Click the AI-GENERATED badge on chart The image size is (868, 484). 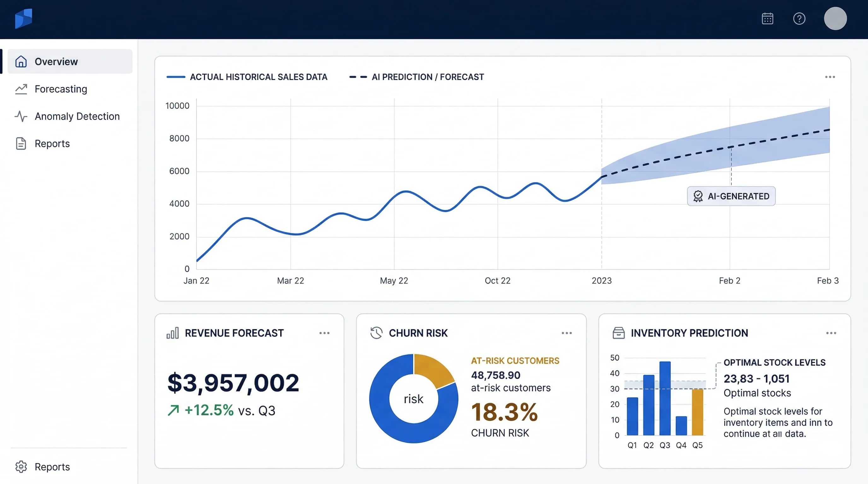click(731, 196)
